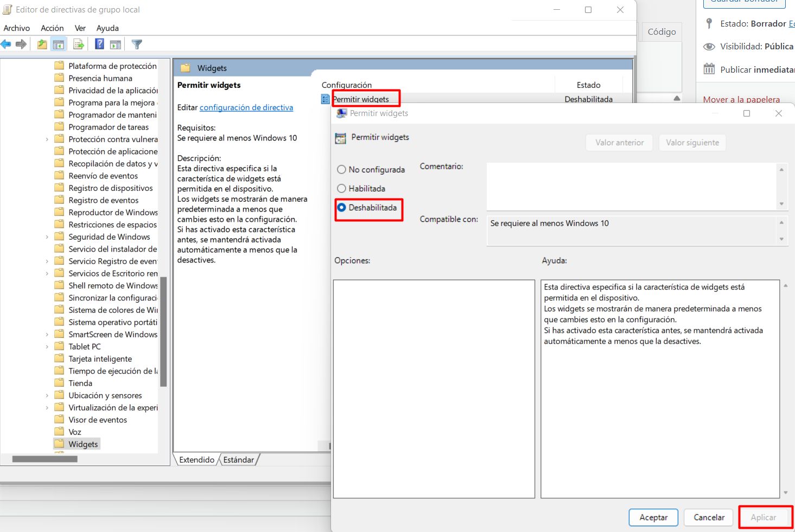Open the 'Acción' menu

(52, 28)
